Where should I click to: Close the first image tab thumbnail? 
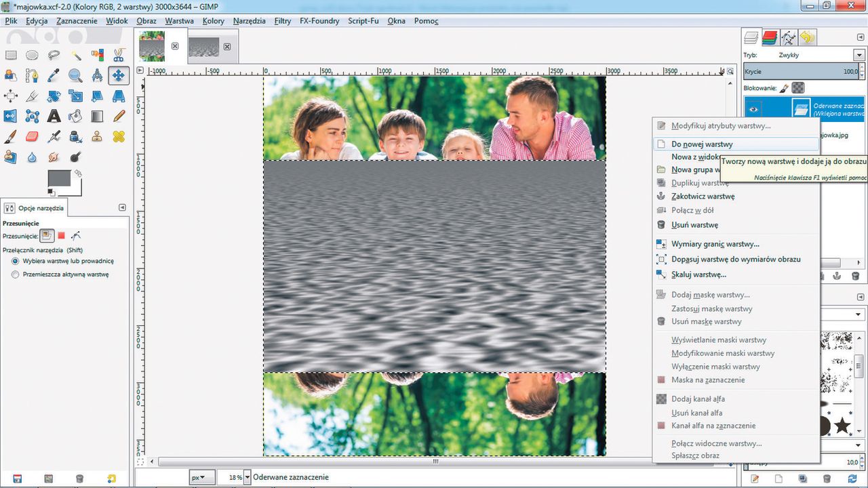pos(174,47)
